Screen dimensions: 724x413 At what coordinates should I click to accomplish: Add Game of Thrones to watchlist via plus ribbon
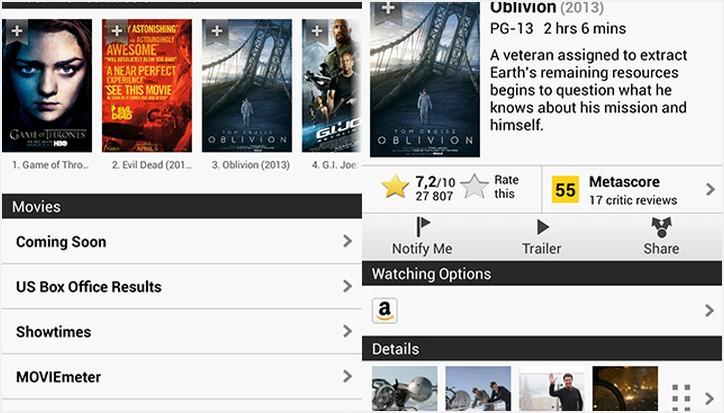17,31
